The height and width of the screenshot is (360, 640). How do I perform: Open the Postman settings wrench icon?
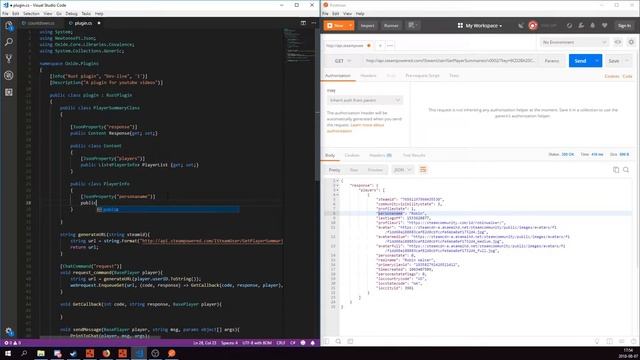click(x=581, y=25)
